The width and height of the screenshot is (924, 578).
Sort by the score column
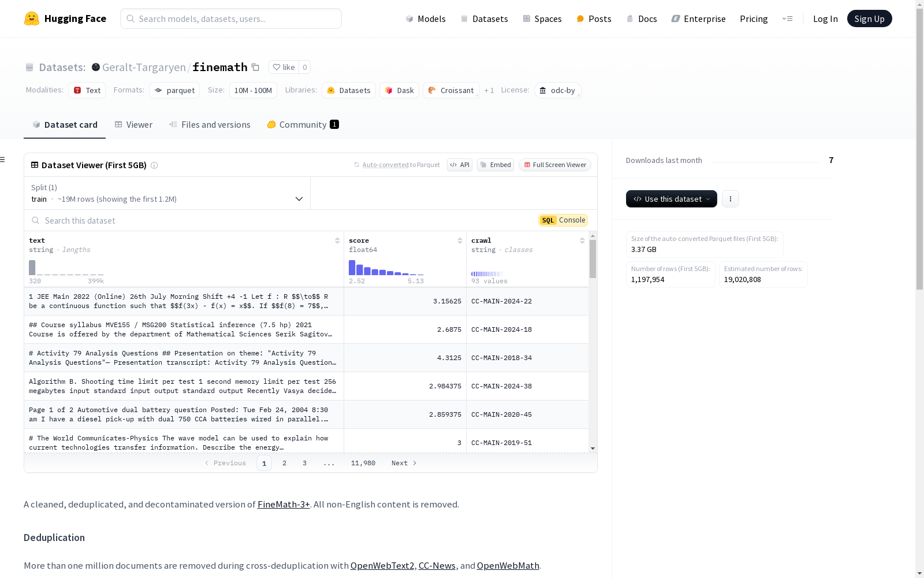coord(460,240)
